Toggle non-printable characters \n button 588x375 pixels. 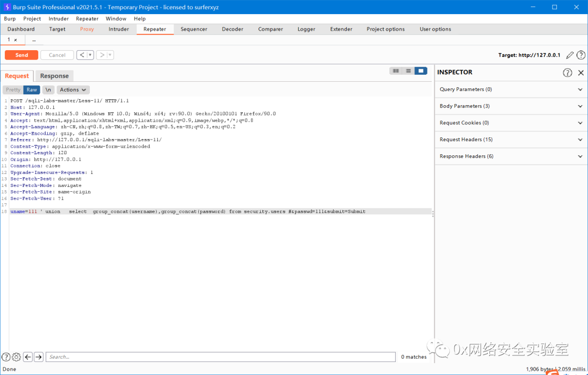(48, 90)
